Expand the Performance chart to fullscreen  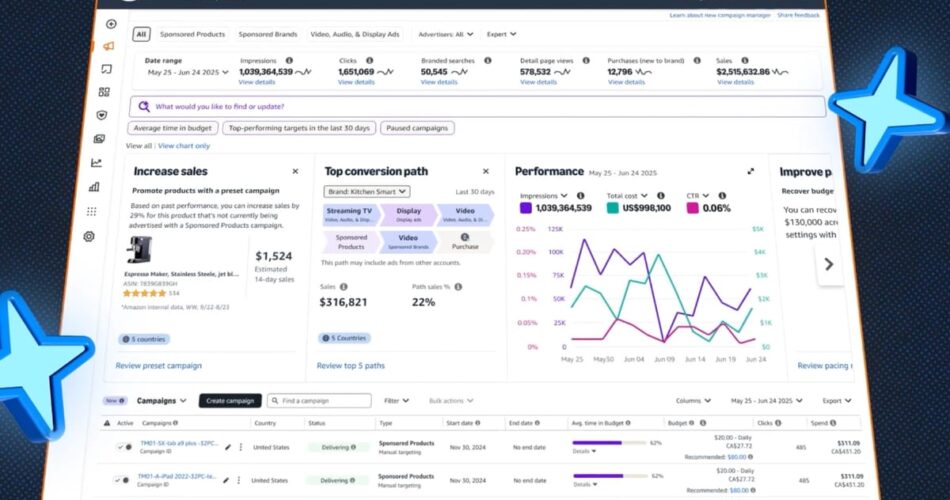point(751,171)
